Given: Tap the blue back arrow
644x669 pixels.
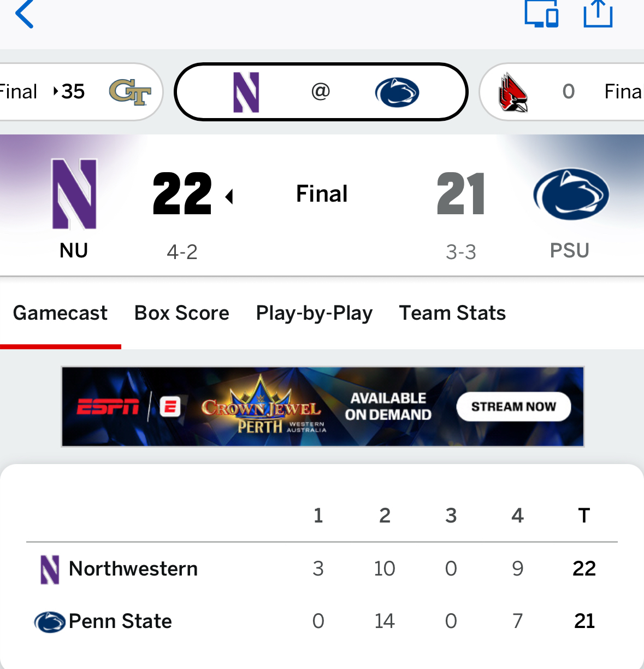Looking at the screenshot, I should pos(25,14).
